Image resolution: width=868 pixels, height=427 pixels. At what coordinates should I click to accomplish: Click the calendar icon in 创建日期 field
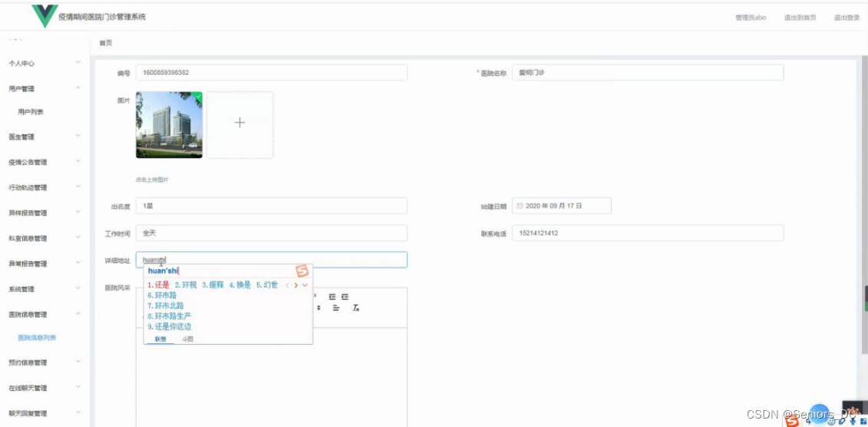pyautogui.click(x=520, y=206)
